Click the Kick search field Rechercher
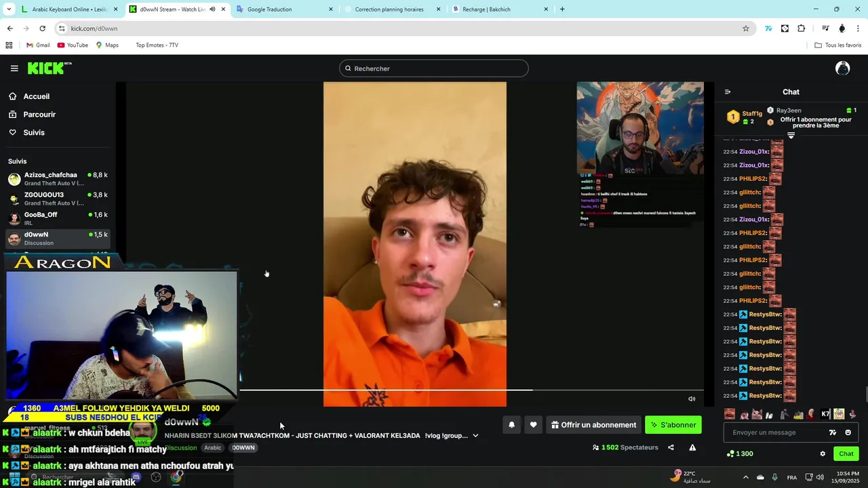Viewport: 868px width, 488px height. [434, 68]
